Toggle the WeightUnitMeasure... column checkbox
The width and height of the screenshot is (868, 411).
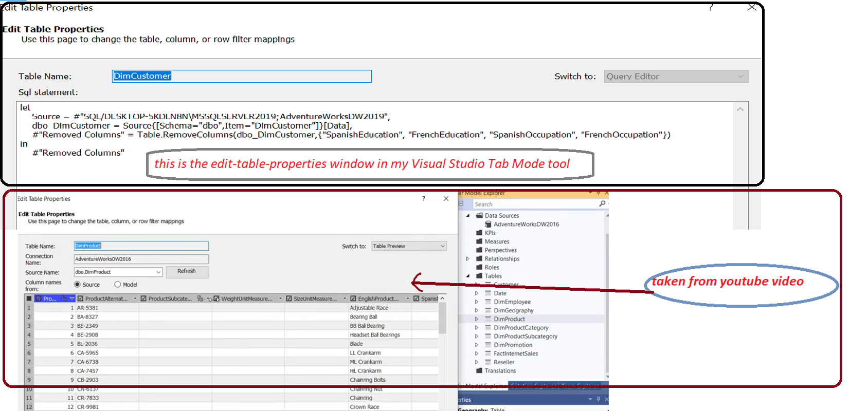tap(216, 298)
